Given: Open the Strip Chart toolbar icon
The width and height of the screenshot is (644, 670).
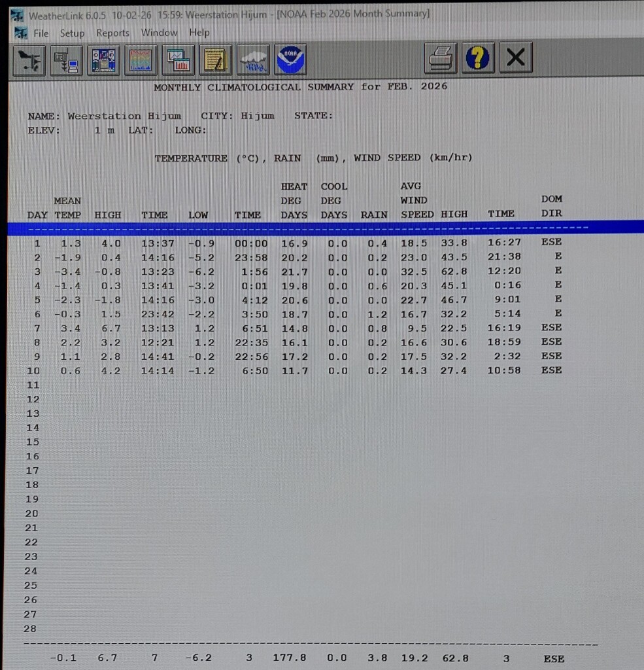Looking at the screenshot, I should coord(141,60).
